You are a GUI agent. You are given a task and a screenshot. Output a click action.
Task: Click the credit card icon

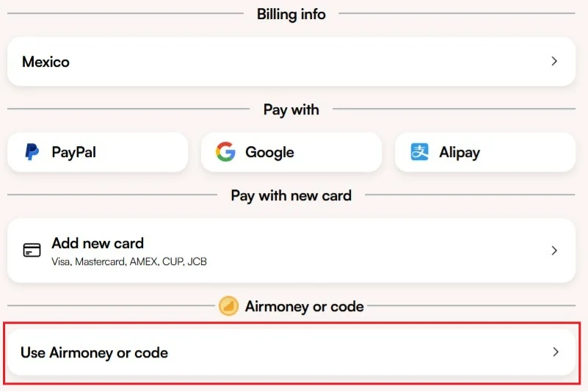coord(32,250)
